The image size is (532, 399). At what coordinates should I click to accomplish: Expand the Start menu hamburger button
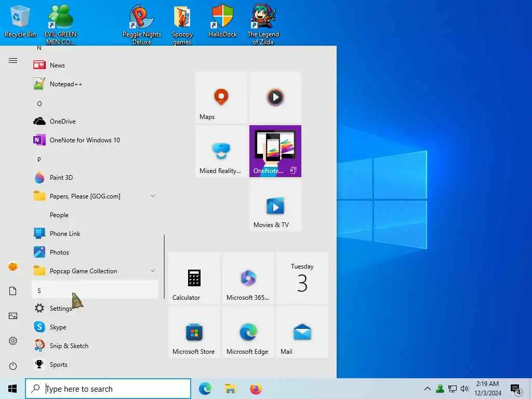coord(13,60)
